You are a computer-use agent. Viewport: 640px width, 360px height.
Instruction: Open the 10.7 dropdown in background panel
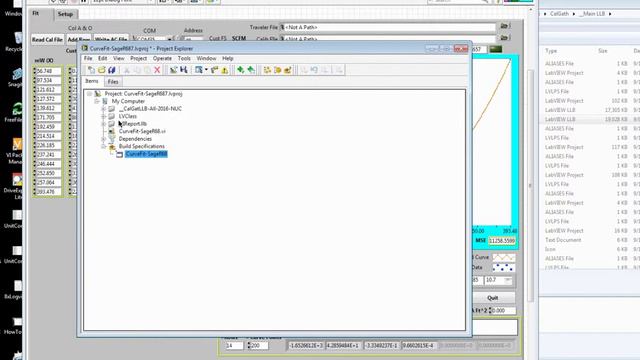click(x=508, y=280)
